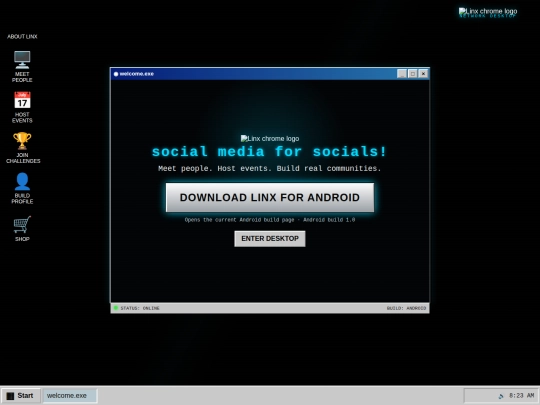Click the BUILD: ANDROID status text
The width and height of the screenshot is (540, 405).
pyautogui.click(x=406, y=308)
